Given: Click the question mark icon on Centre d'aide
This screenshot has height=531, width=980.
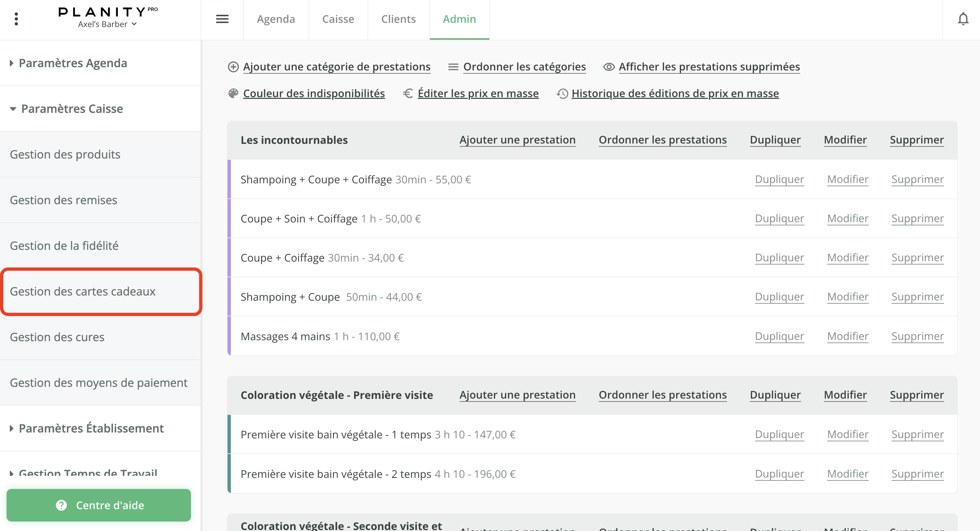Looking at the screenshot, I should click(61, 505).
